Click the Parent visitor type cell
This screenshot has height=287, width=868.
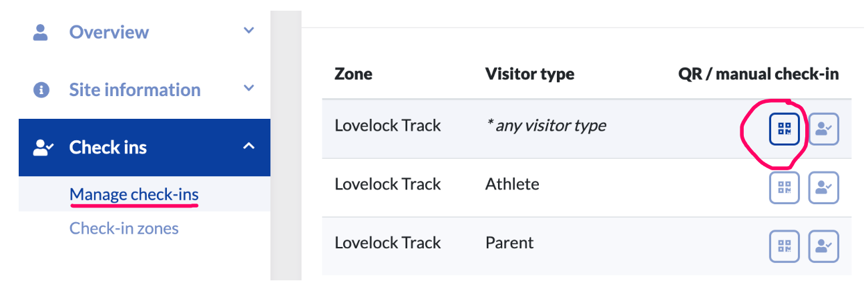click(509, 242)
